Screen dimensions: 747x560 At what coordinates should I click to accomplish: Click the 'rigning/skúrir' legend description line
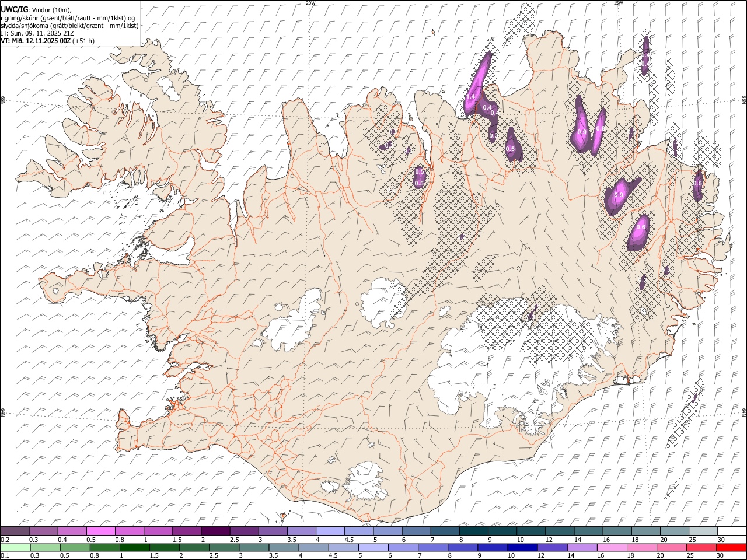tap(68, 17)
